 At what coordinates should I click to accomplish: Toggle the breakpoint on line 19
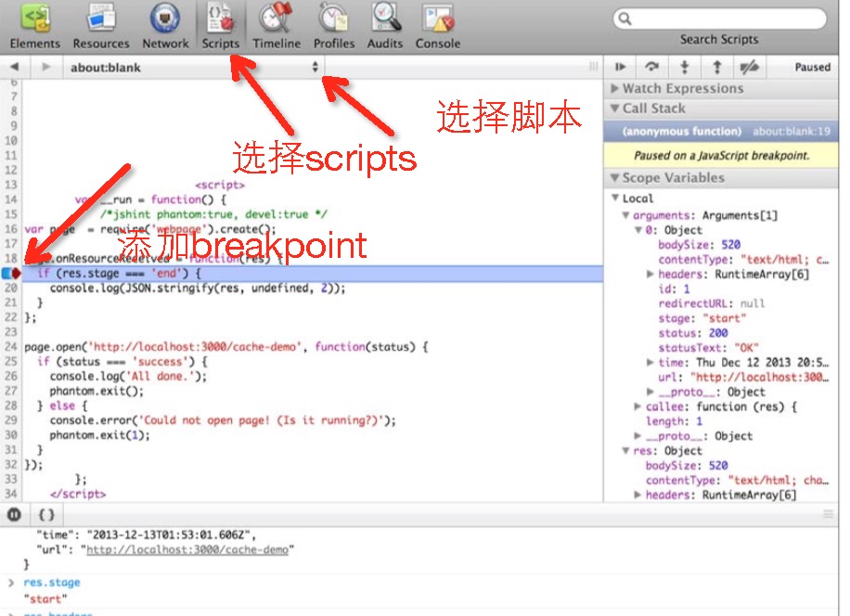(11, 273)
